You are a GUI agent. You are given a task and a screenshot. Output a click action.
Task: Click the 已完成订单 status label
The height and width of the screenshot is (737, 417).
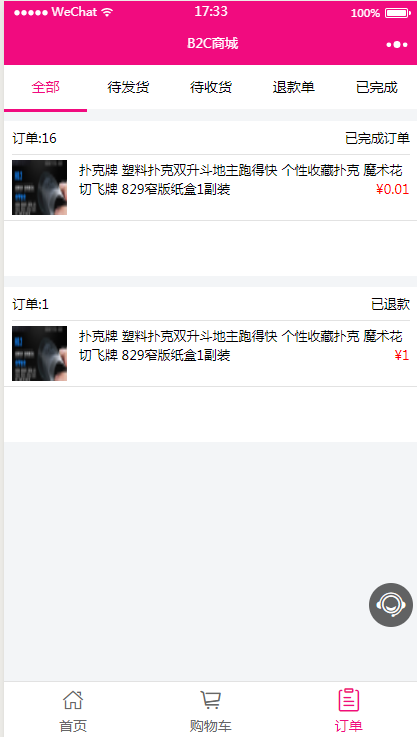pos(378,138)
